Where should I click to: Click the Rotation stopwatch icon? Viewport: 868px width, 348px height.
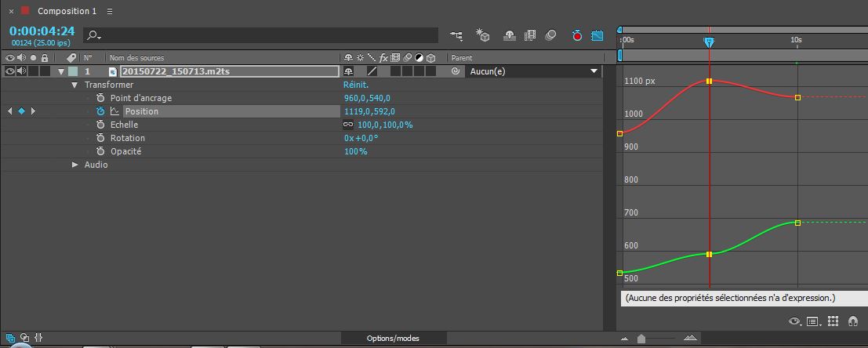pyautogui.click(x=100, y=138)
